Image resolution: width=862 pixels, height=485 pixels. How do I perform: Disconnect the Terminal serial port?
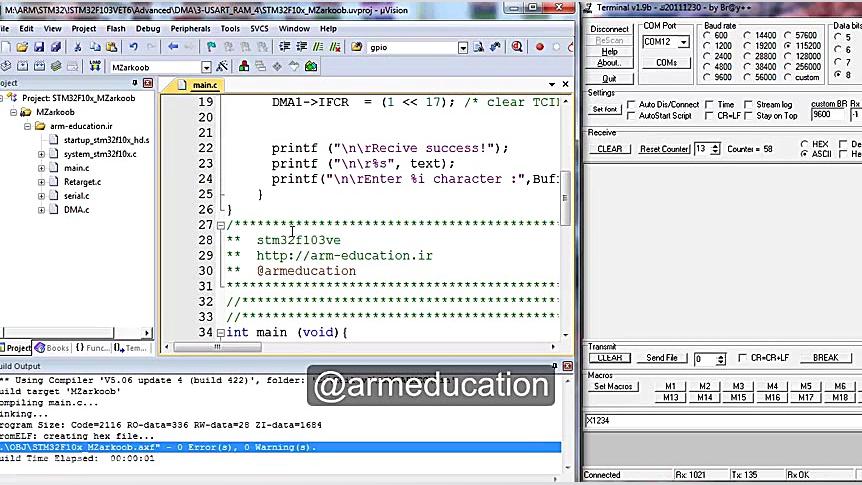coord(609,29)
